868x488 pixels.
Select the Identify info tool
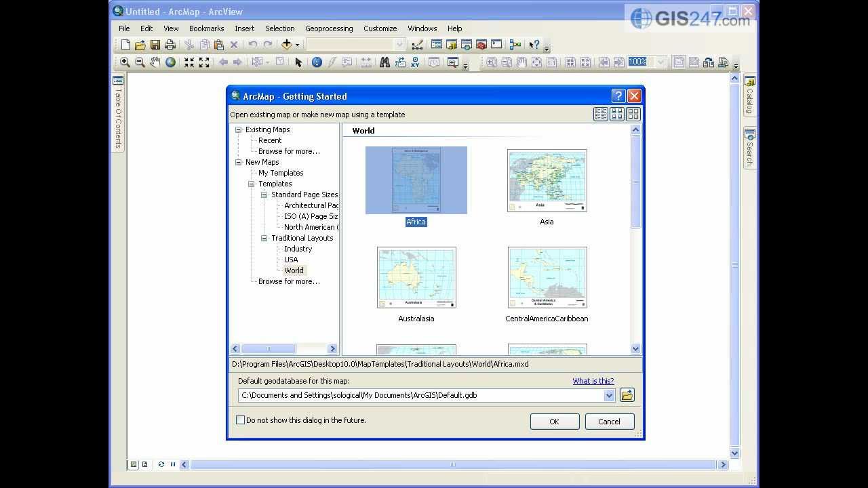coord(317,62)
